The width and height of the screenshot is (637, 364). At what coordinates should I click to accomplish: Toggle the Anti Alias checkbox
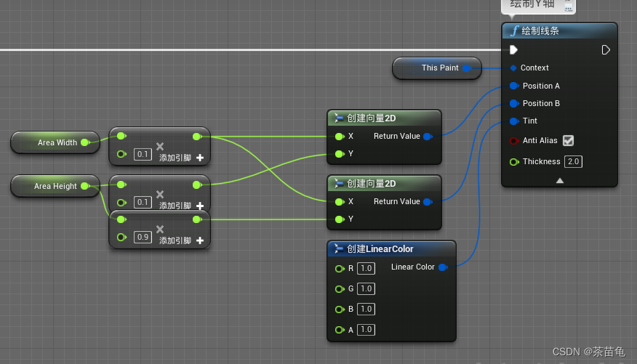[569, 140]
